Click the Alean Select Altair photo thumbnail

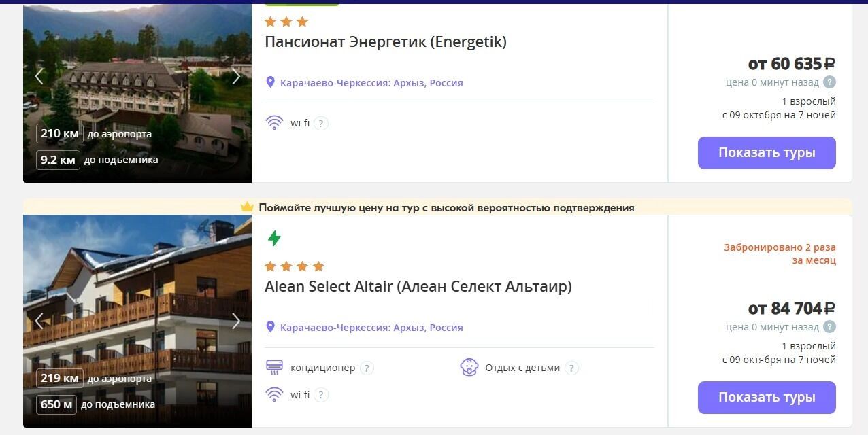[136, 285]
